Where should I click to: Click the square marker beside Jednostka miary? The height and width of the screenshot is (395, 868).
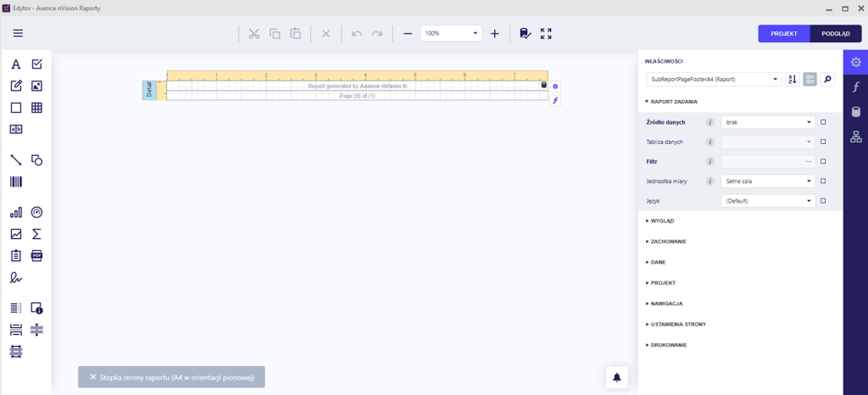[x=823, y=181]
